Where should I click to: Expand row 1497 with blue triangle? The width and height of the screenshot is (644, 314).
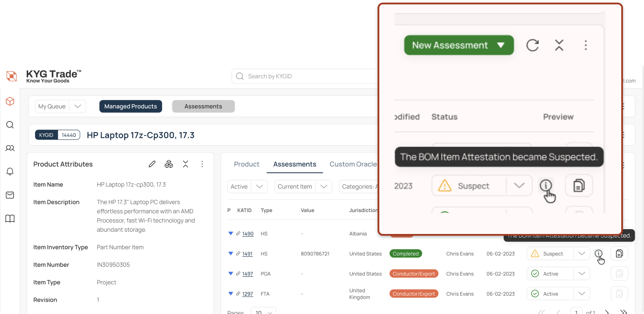pyautogui.click(x=231, y=274)
